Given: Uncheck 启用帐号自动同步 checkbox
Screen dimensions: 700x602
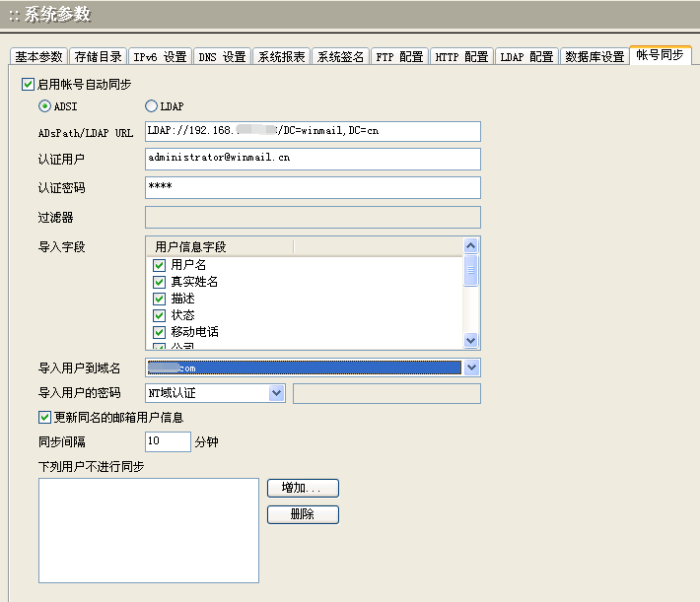Looking at the screenshot, I should click(x=28, y=85).
